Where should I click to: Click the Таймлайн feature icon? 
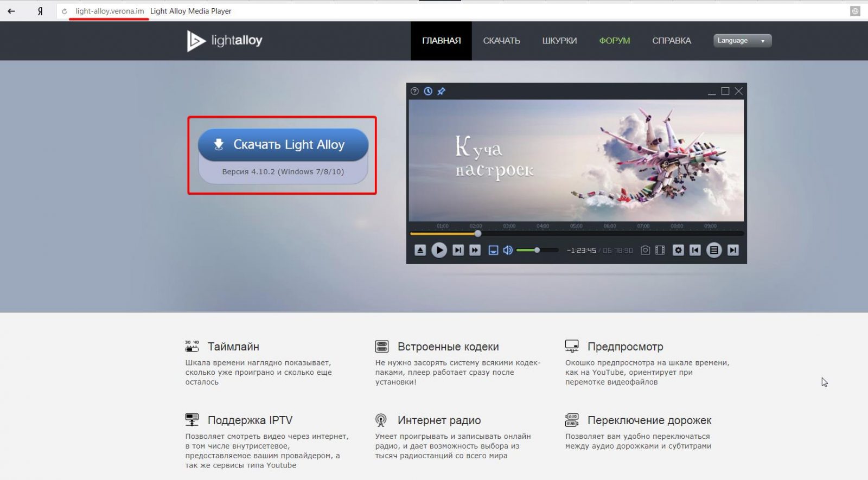(192, 346)
